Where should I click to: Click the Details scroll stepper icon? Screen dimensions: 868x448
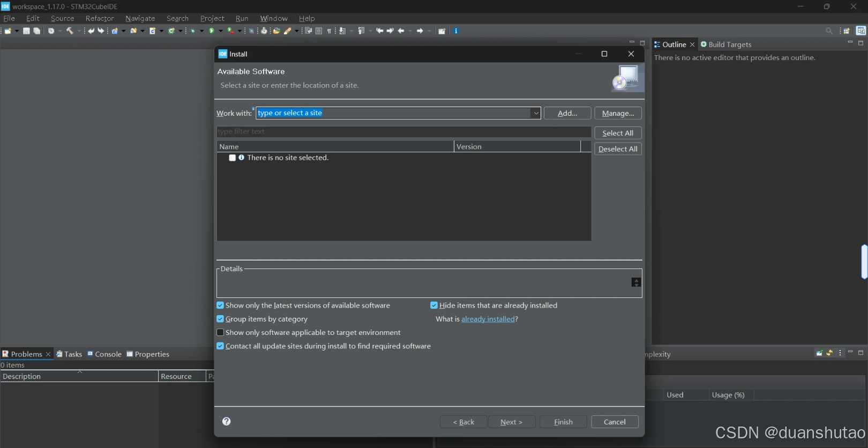pyautogui.click(x=636, y=282)
